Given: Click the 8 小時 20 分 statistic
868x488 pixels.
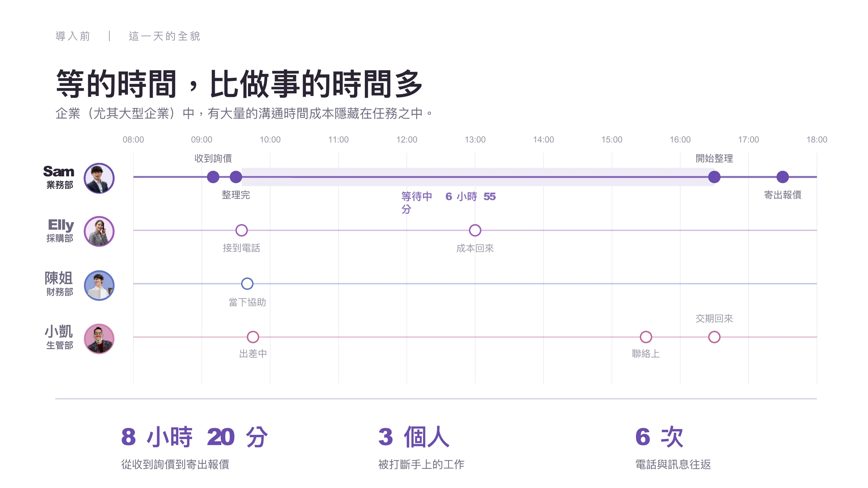Looking at the screenshot, I should [194, 437].
